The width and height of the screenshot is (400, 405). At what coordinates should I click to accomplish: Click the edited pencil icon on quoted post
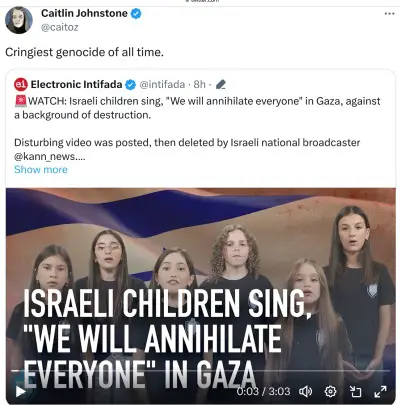click(x=221, y=85)
